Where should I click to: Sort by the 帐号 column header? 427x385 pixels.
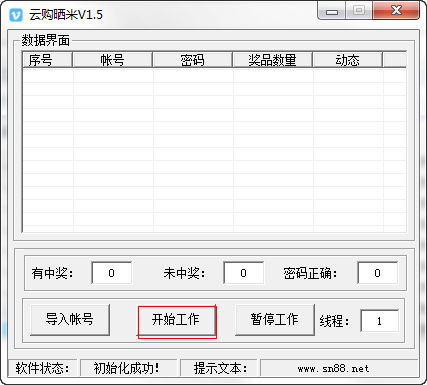(x=112, y=60)
